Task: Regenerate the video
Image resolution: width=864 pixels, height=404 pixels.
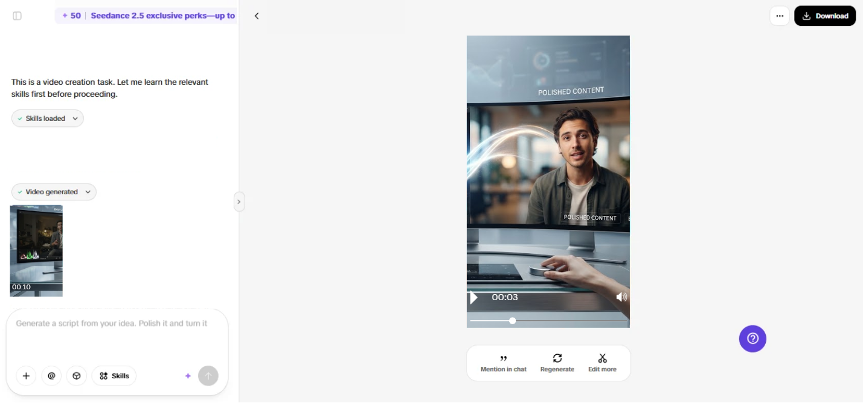Action: point(557,363)
